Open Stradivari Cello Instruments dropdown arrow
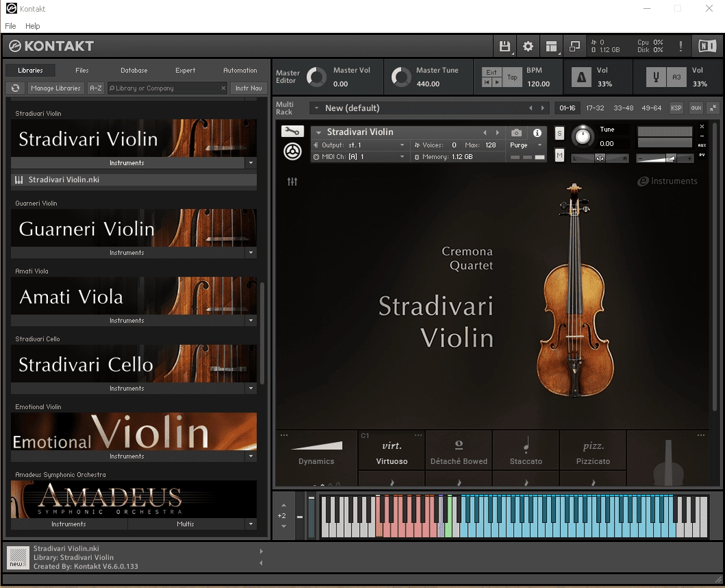Viewport: 725px width, 588px height. pyautogui.click(x=251, y=389)
